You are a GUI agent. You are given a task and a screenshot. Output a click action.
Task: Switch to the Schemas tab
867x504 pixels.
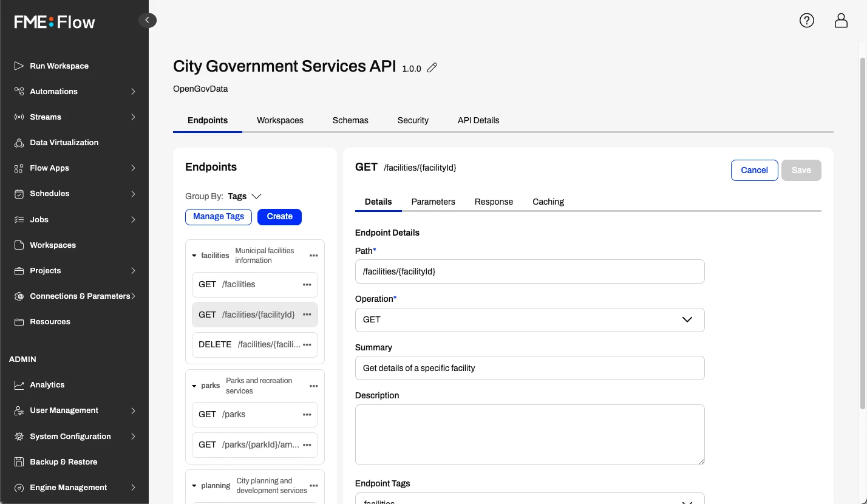(350, 120)
